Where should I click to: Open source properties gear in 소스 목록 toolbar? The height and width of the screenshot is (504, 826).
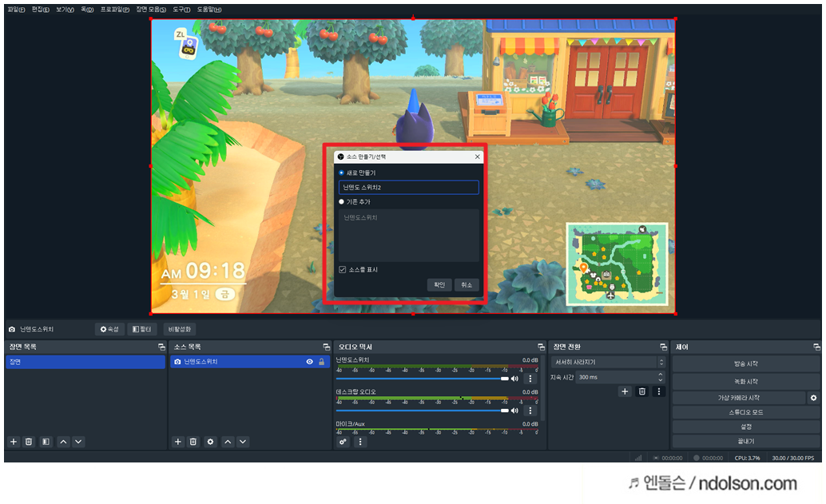210,442
